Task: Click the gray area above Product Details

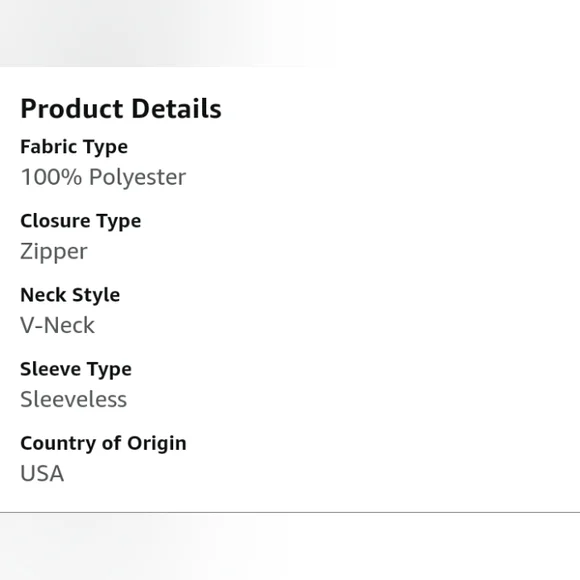Action: 290,33
